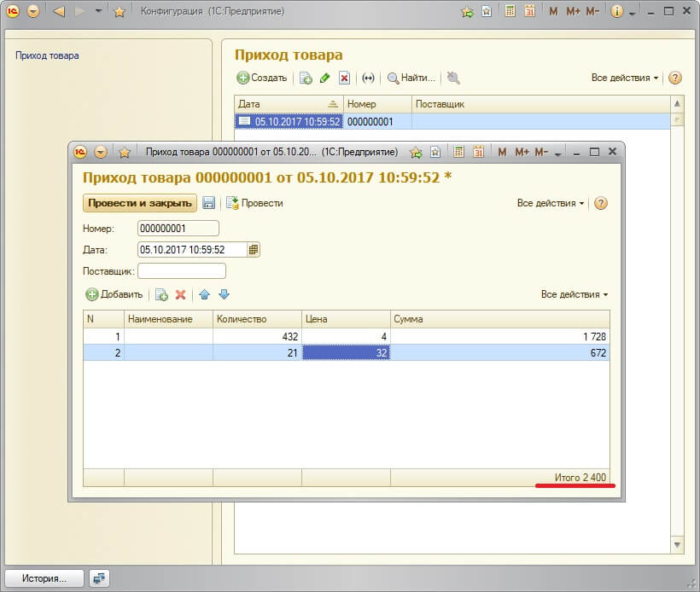
Task: Click Найти... button in list toolbar
Action: pyautogui.click(x=411, y=78)
